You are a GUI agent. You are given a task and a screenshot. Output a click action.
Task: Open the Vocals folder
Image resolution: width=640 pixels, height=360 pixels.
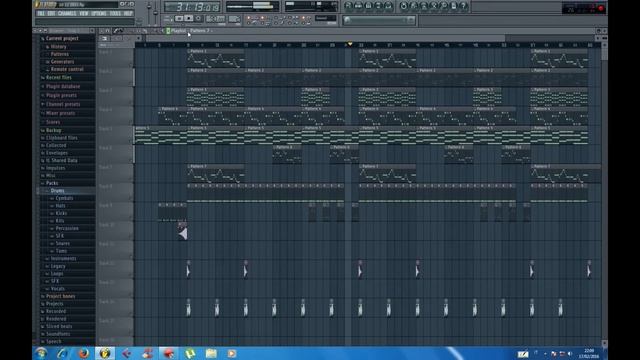(x=58, y=289)
